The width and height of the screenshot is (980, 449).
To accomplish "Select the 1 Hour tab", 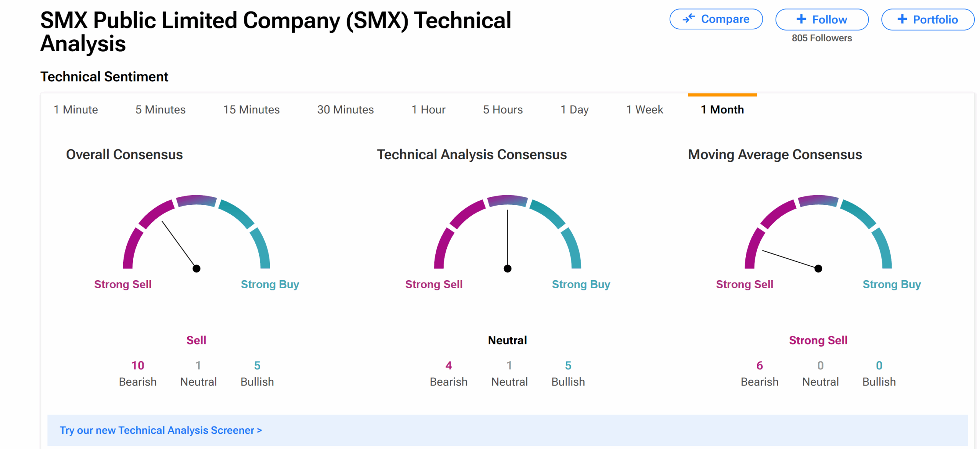I will [x=428, y=109].
